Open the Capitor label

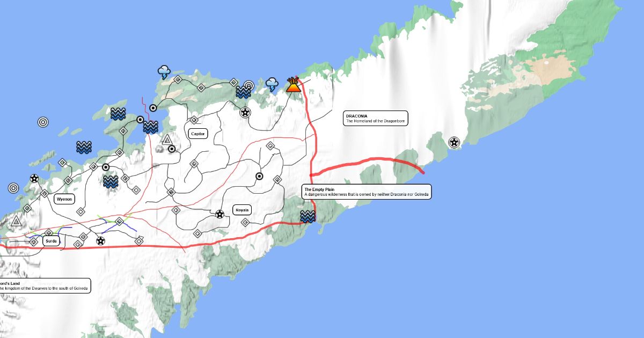point(197,134)
